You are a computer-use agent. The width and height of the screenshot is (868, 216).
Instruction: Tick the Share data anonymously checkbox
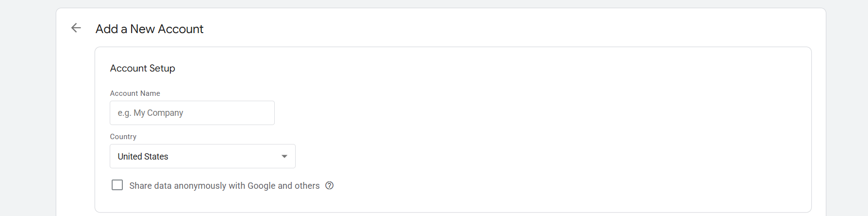[117, 185]
